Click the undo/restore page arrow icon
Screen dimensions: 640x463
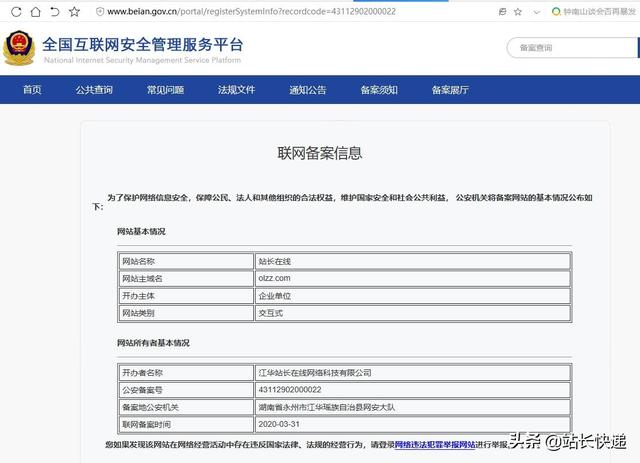55,11
